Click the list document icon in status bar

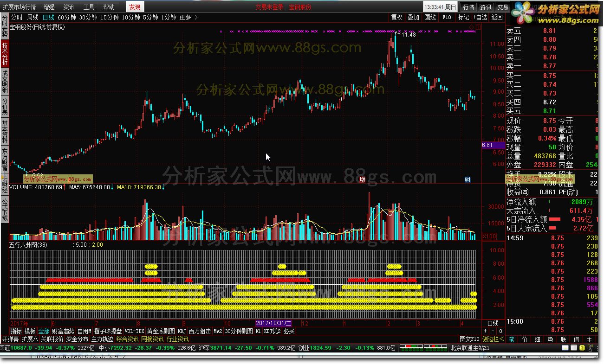pyautogui.click(x=574, y=348)
